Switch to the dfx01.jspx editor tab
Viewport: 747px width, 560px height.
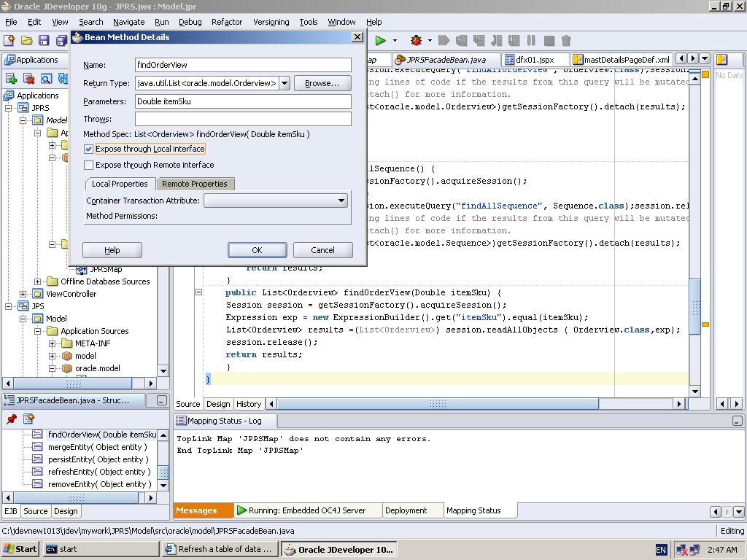(x=535, y=60)
